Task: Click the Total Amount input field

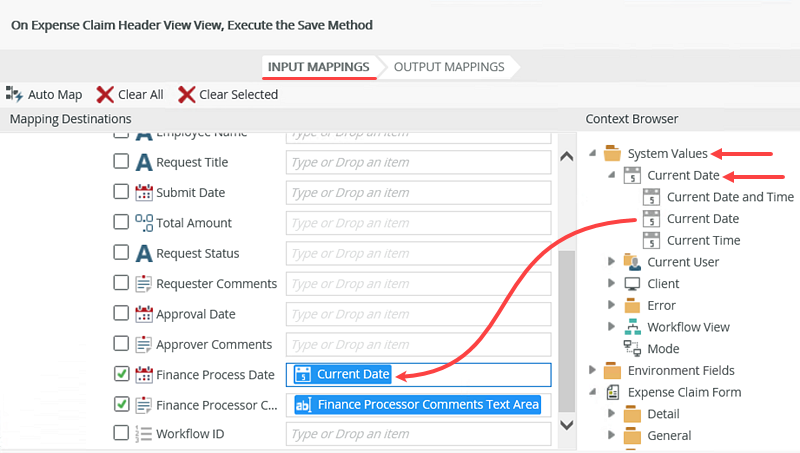Action: pos(418,223)
